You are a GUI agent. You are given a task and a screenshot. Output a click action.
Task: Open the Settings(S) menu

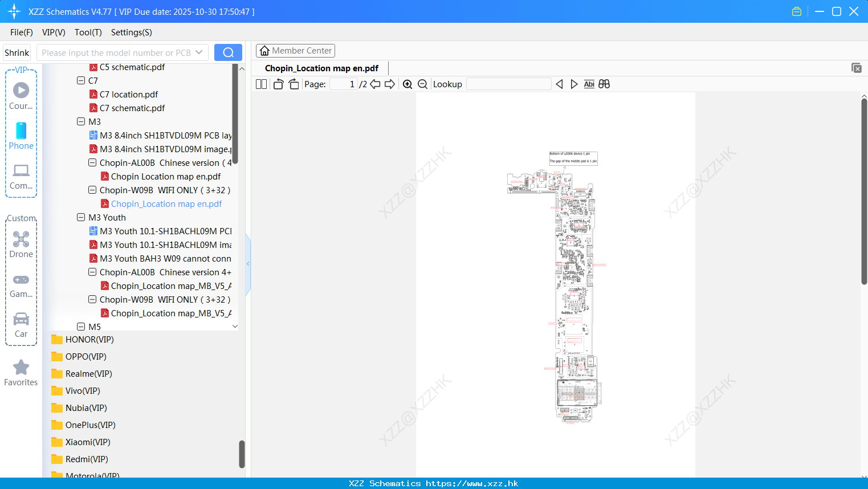click(132, 32)
